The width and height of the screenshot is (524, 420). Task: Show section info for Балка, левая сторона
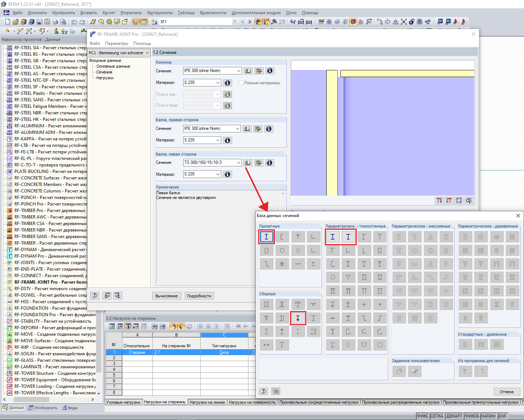point(269,163)
